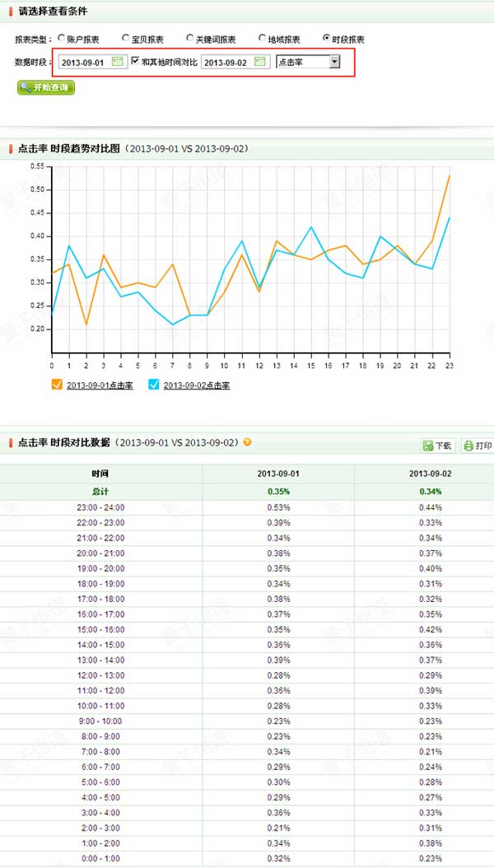
Task: Click the 0.44% value in 23:00 row
Action: point(431,507)
